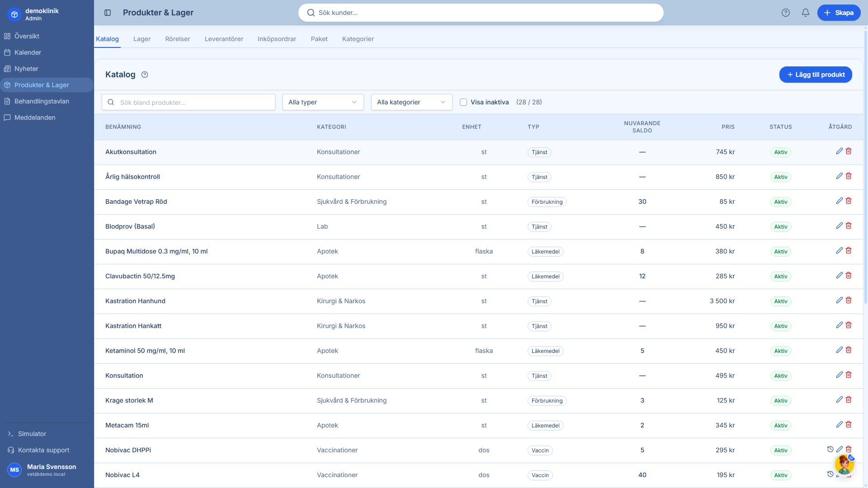The height and width of the screenshot is (488, 868).
Task: Open the help question mark in header
Action: [786, 13]
